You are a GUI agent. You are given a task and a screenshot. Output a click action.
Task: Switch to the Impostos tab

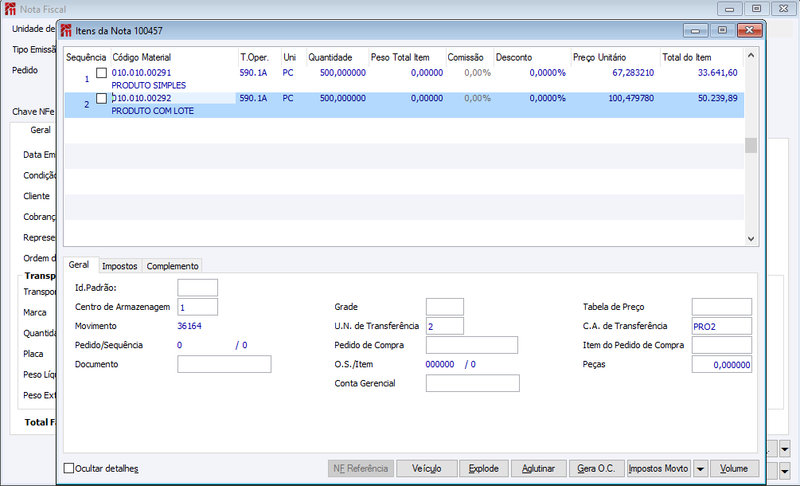120,266
